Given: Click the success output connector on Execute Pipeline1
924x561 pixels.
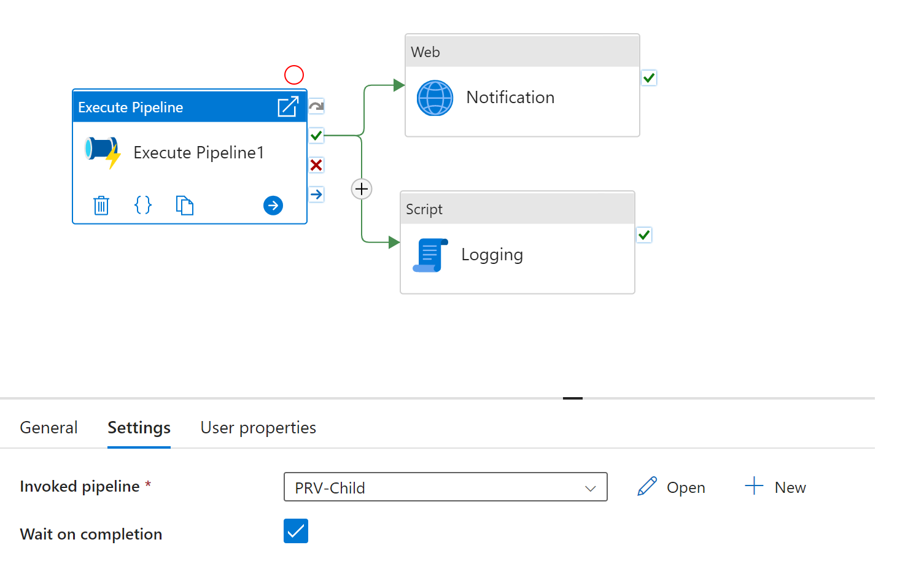Looking at the screenshot, I should pyautogui.click(x=316, y=135).
